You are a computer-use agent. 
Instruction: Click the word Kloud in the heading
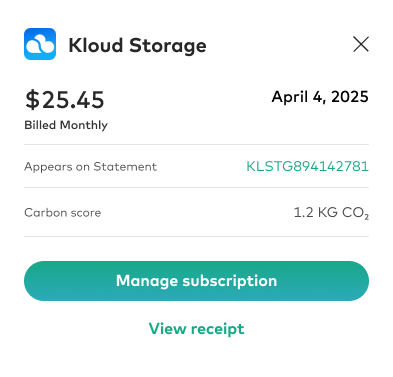(x=96, y=45)
